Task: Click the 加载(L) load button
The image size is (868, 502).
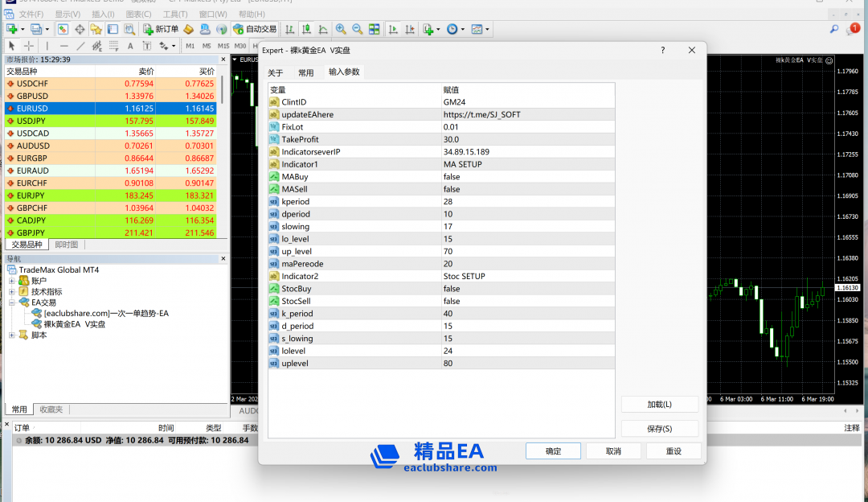Action: click(x=659, y=404)
